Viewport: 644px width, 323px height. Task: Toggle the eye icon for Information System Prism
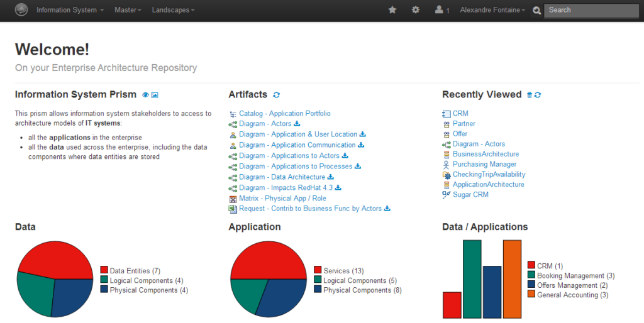pyautogui.click(x=145, y=95)
